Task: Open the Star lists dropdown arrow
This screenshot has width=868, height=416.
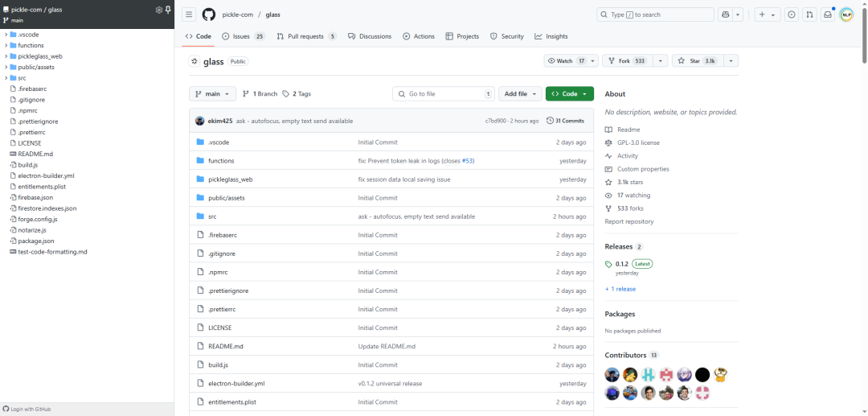Action: click(731, 61)
